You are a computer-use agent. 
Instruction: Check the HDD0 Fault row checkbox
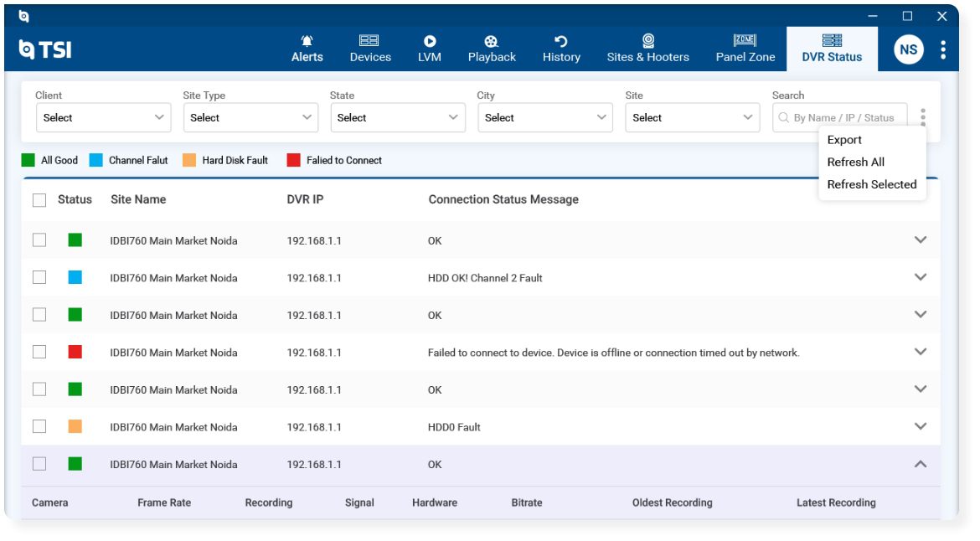click(x=39, y=426)
